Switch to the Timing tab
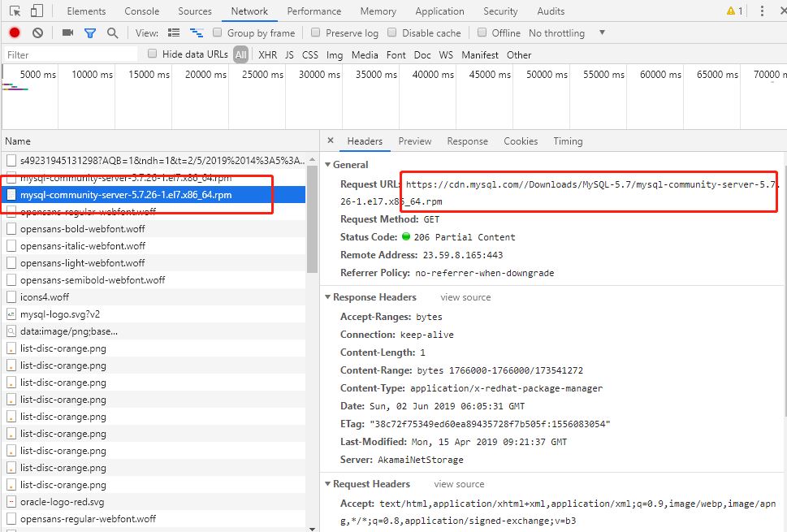 [568, 141]
